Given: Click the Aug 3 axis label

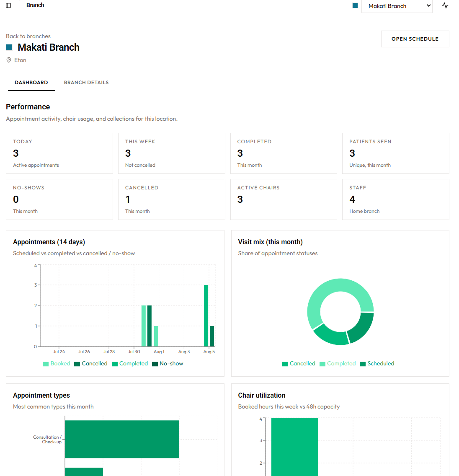Looking at the screenshot, I should point(184,352).
